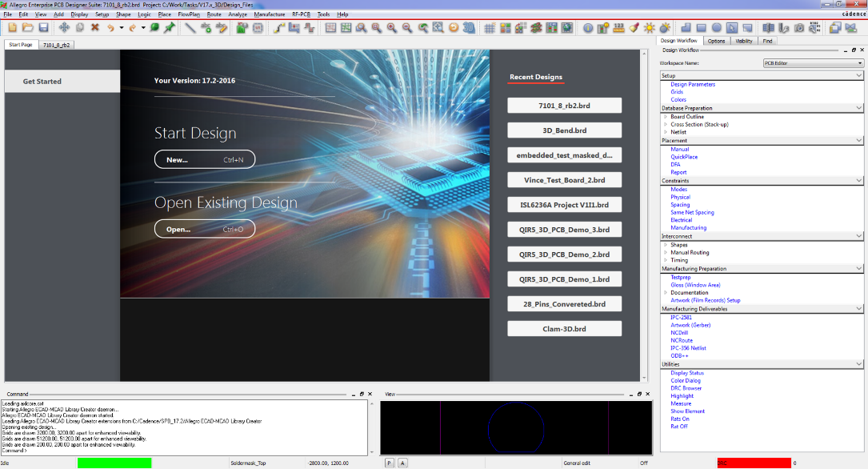
Task: Select the Add Line tool icon
Action: [x=190, y=28]
